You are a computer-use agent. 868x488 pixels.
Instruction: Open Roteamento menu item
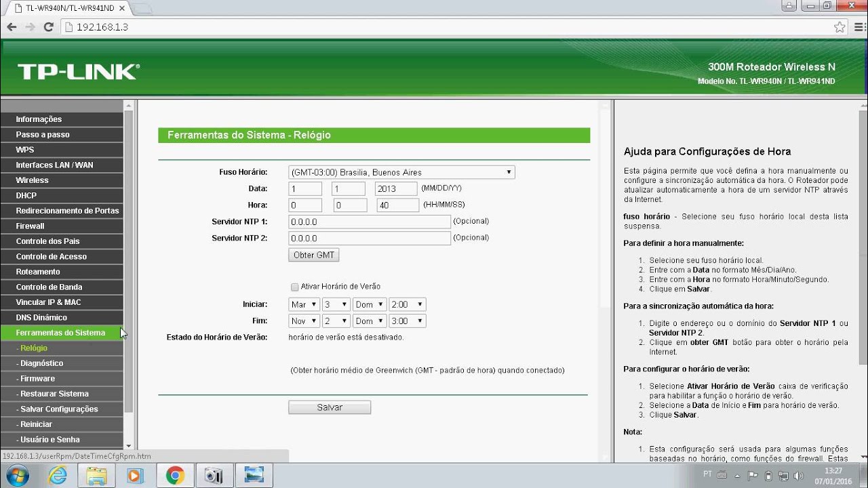point(62,272)
